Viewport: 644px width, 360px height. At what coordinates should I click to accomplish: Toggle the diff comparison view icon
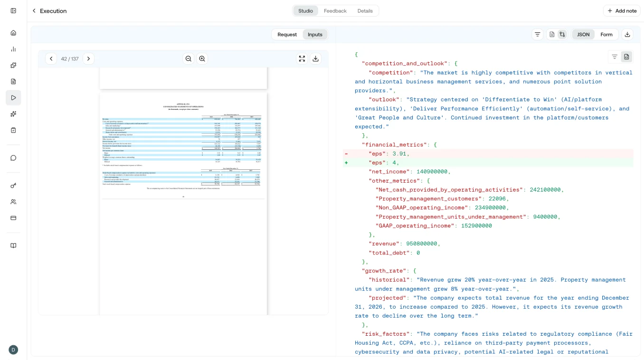pos(562,34)
